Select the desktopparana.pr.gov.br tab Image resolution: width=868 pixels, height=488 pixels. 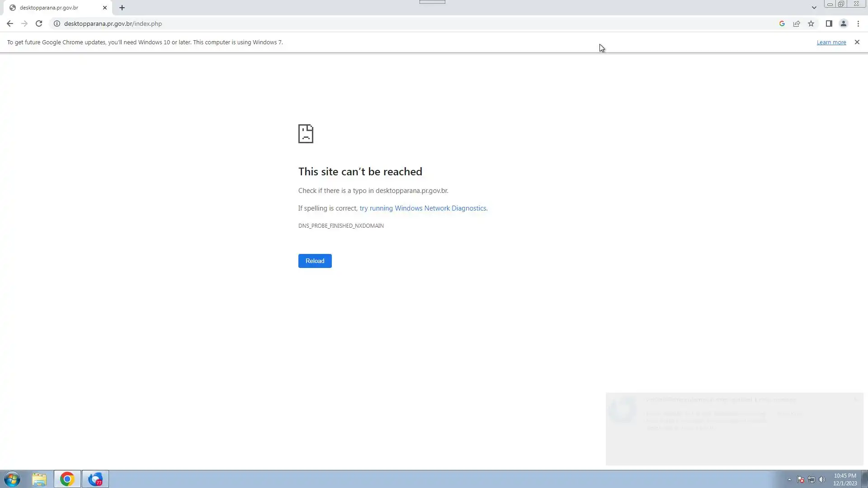click(x=50, y=8)
